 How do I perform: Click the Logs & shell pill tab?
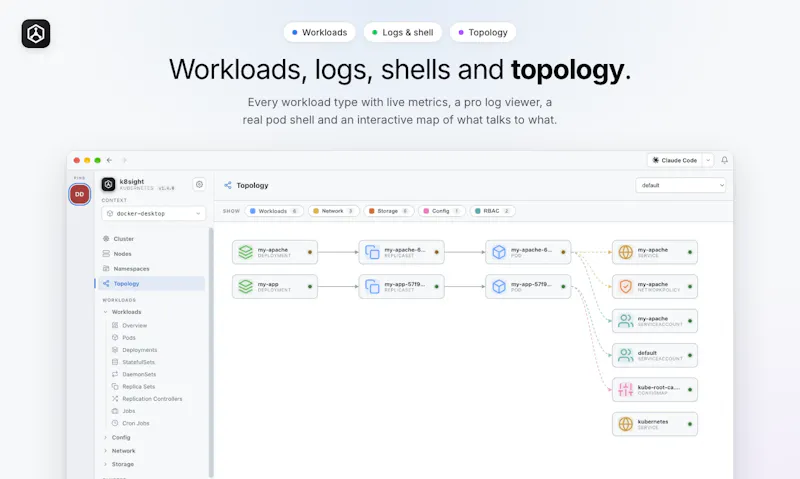coord(403,32)
